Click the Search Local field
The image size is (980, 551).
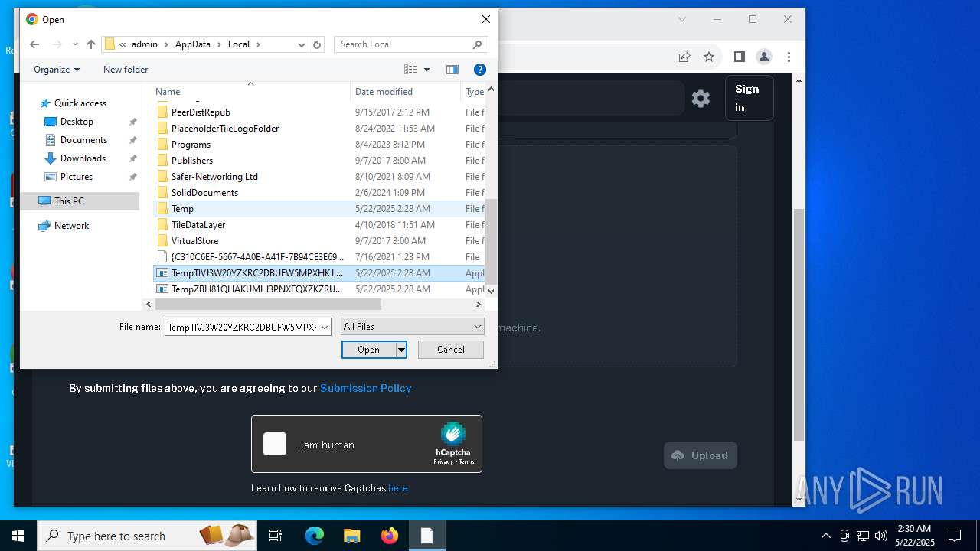click(402, 44)
